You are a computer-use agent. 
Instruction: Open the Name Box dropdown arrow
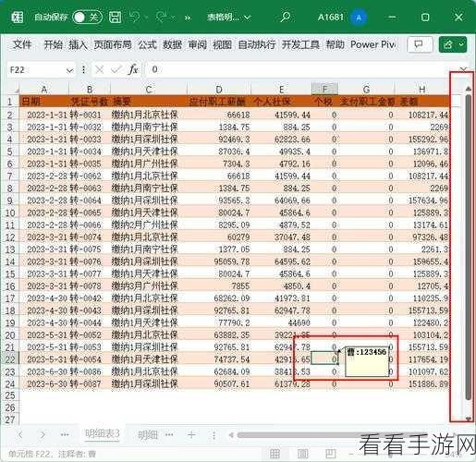coord(69,70)
